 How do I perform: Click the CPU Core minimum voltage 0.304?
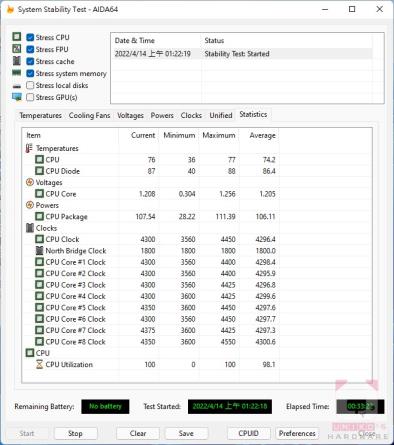pos(187,194)
